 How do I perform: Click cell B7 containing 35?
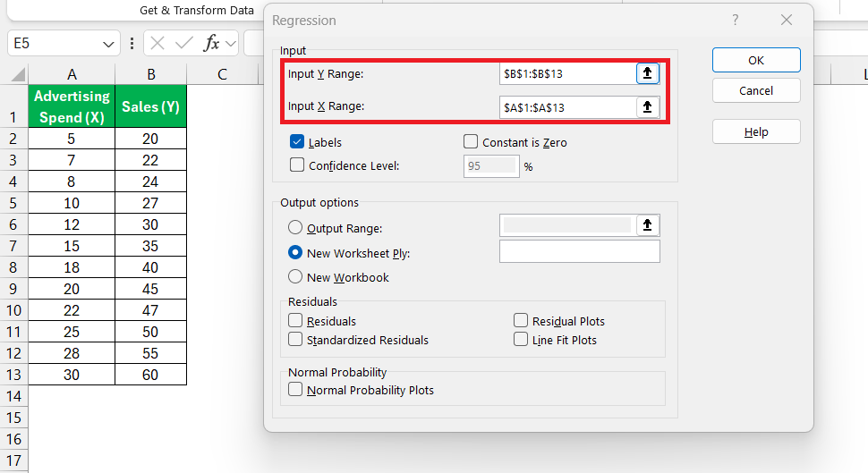(150, 246)
